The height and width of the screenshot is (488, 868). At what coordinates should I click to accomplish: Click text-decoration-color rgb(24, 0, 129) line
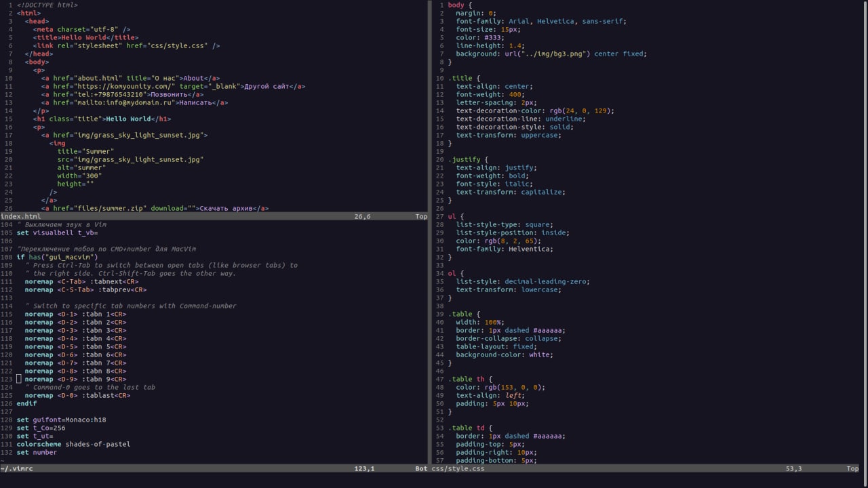[x=535, y=110]
